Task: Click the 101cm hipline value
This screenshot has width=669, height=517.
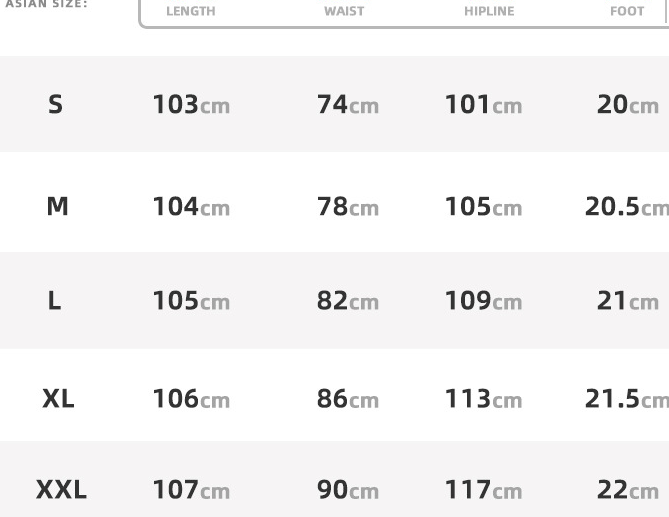Action: (483, 104)
